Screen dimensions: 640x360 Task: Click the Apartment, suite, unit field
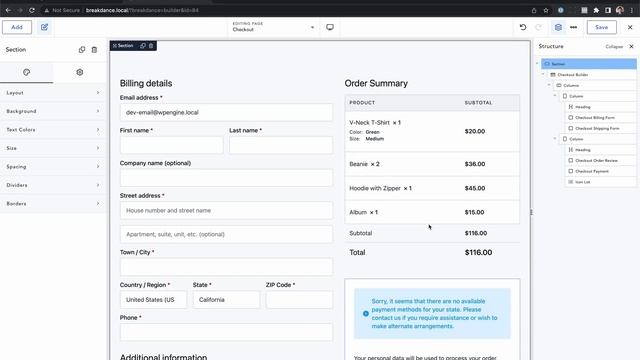point(226,234)
